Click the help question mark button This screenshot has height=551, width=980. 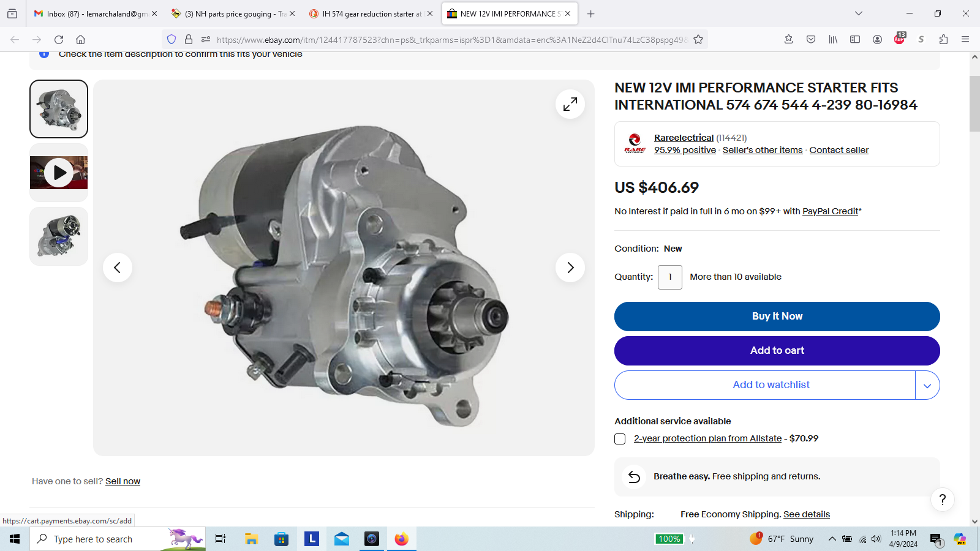point(942,500)
